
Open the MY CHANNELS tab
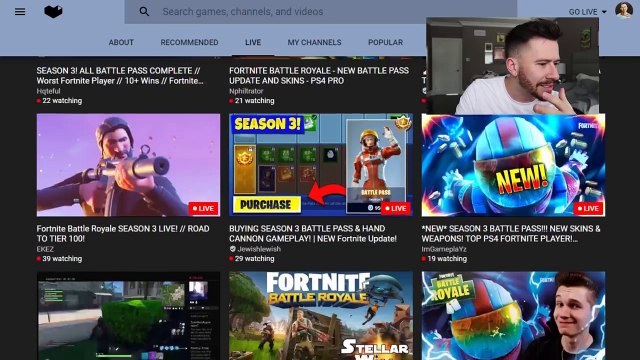pyautogui.click(x=314, y=42)
